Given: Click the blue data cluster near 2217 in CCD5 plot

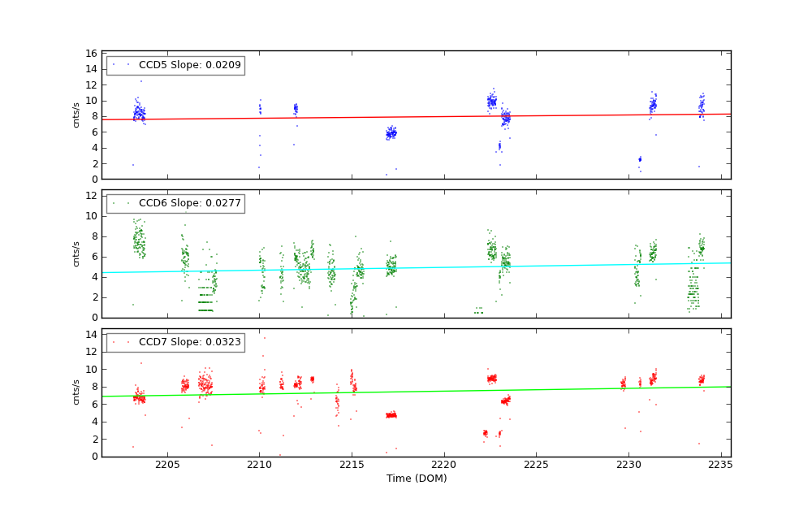Looking at the screenshot, I should click(391, 133).
